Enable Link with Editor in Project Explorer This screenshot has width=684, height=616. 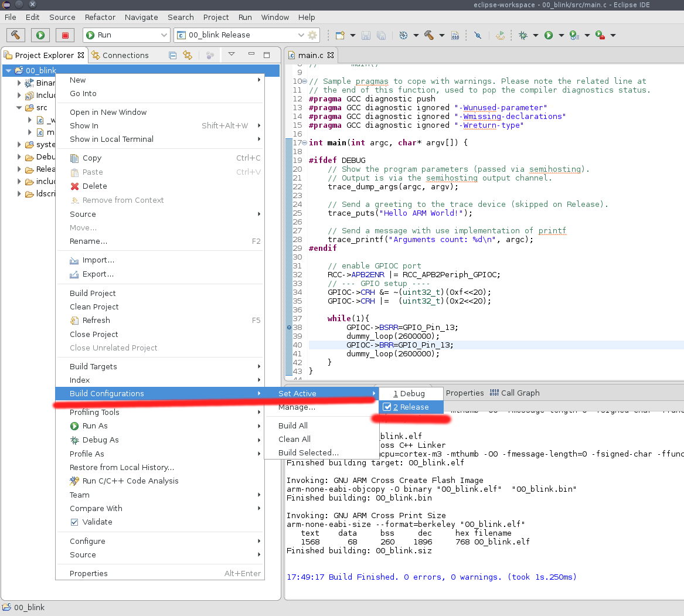[188, 55]
